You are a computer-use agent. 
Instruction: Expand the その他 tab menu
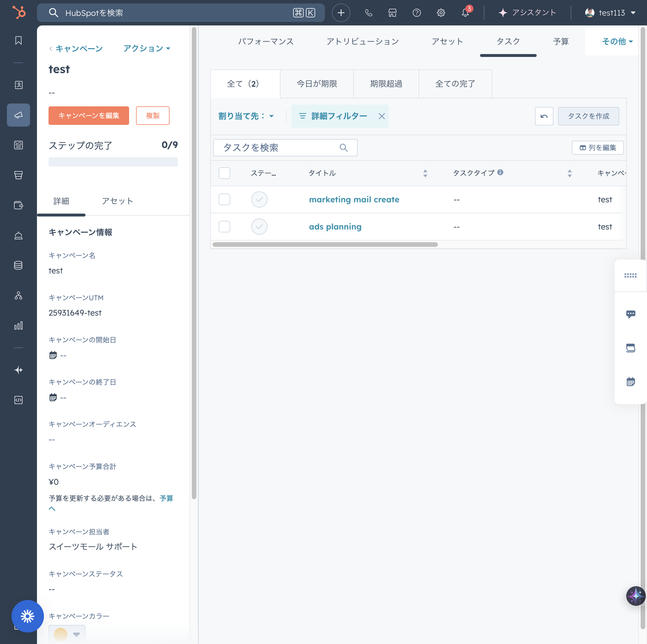pos(617,41)
